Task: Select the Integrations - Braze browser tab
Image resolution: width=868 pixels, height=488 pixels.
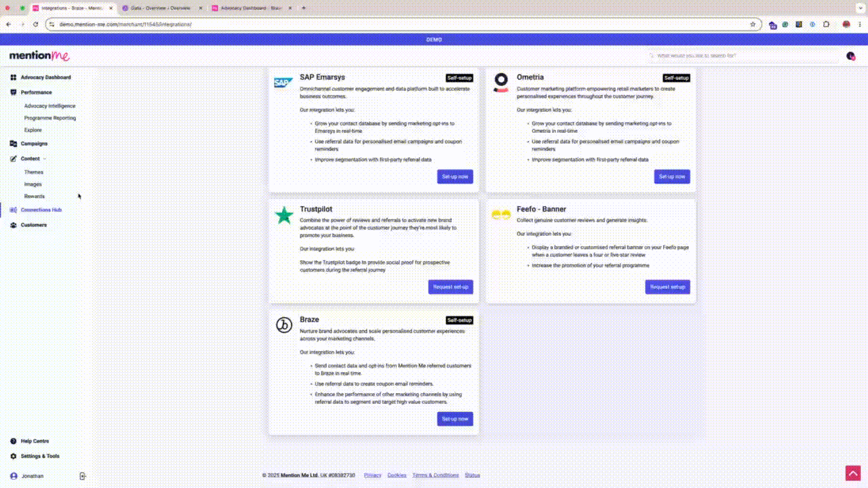Action: pyautogui.click(x=72, y=8)
